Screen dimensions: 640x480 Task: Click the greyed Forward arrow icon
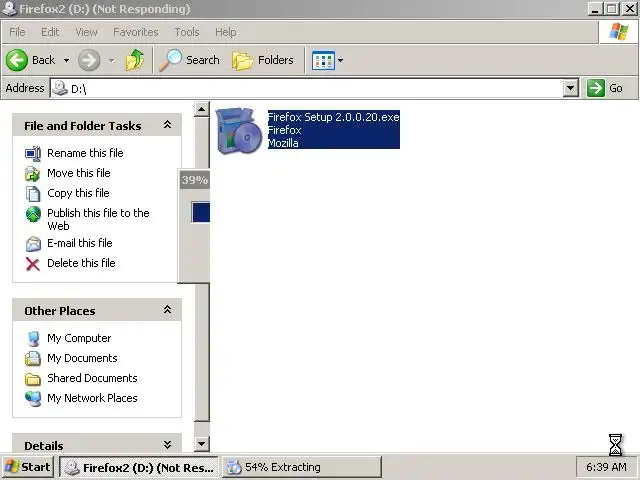[x=89, y=60]
